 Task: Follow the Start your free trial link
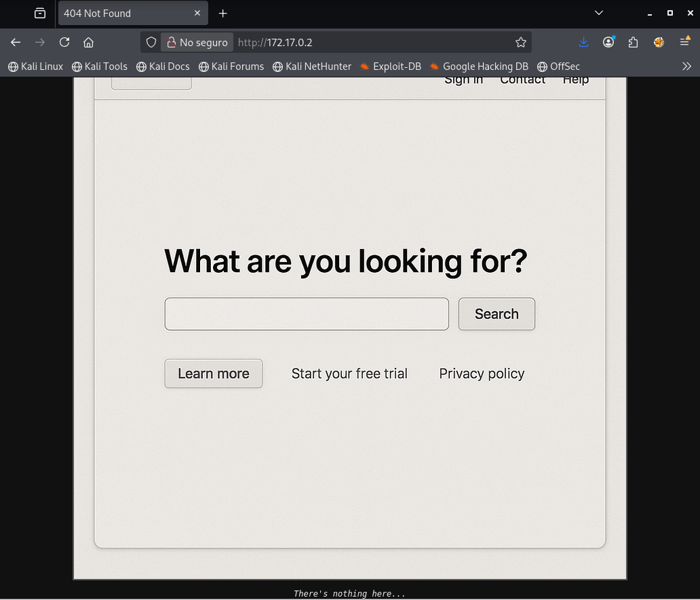tap(349, 374)
